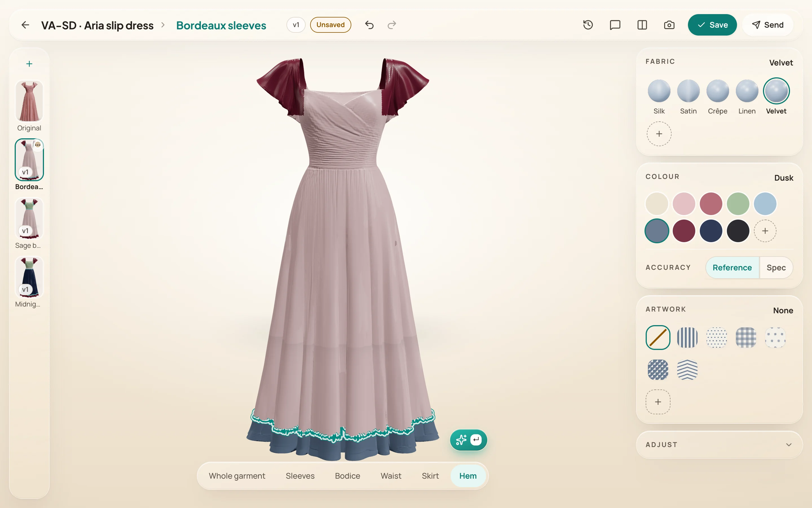Pick the sage green colour swatch
Viewport: 812px width, 508px height.
click(738, 203)
